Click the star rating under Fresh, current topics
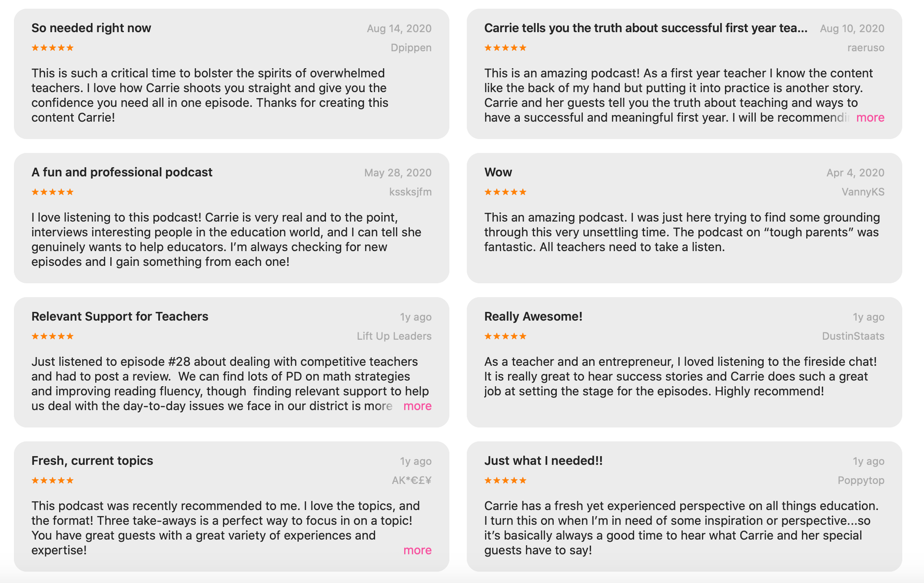Screen dimensions: 924x583 53,480
